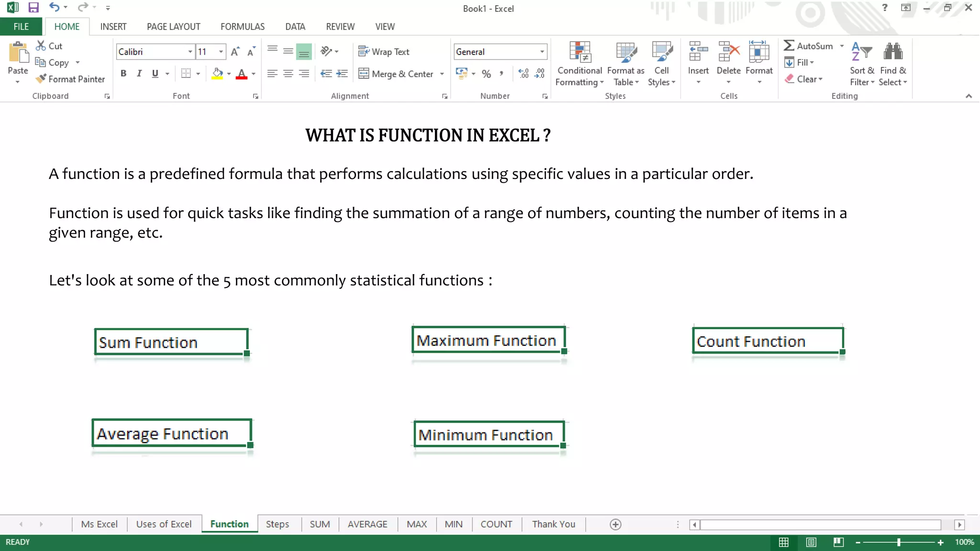The height and width of the screenshot is (551, 980).
Task: Toggle Align Left horizontal alignment
Action: [272, 73]
